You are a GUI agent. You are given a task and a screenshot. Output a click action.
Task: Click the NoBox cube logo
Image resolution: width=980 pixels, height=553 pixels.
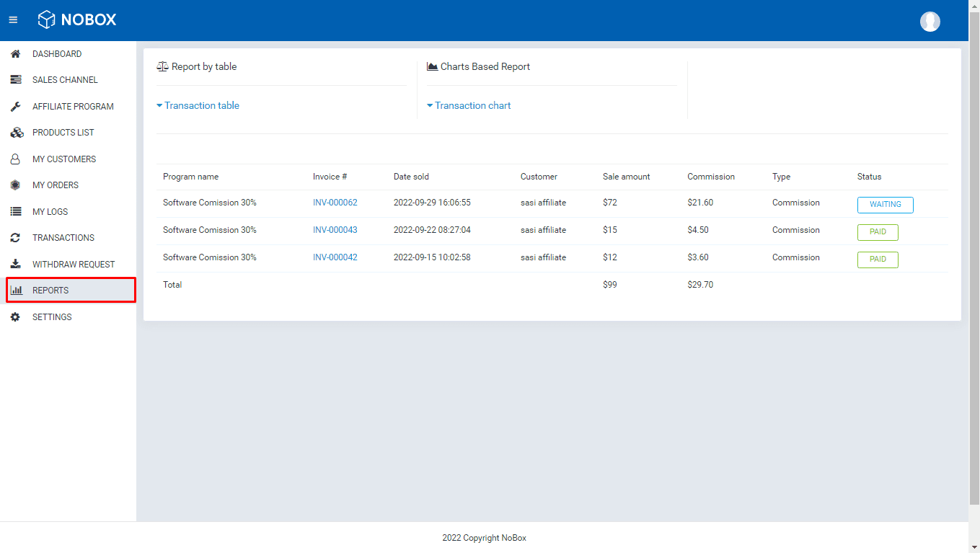pos(48,19)
